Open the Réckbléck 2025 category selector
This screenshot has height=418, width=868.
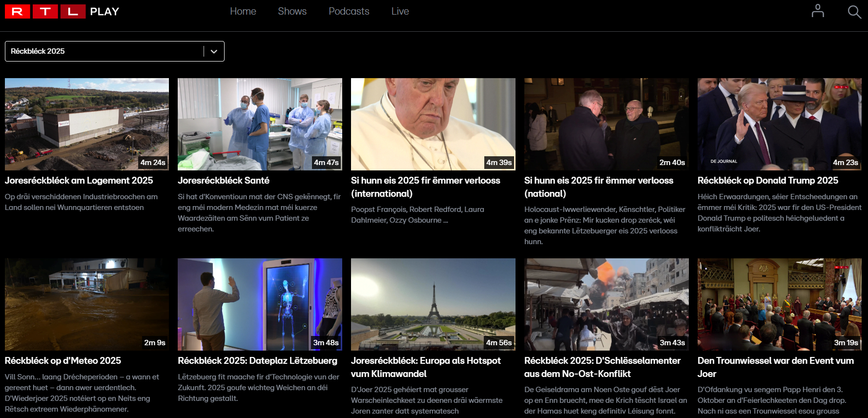point(105,51)
